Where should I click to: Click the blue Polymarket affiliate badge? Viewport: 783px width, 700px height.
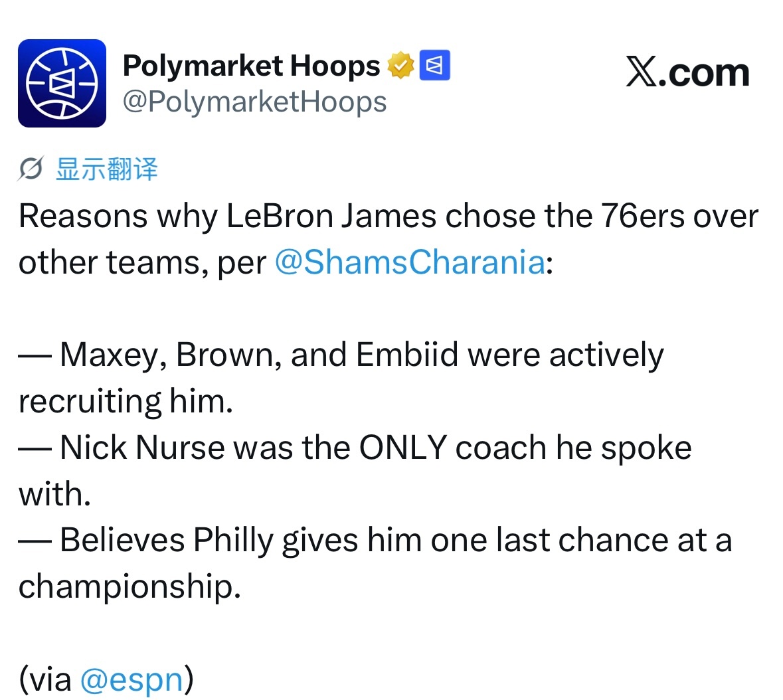coord(434,65)
